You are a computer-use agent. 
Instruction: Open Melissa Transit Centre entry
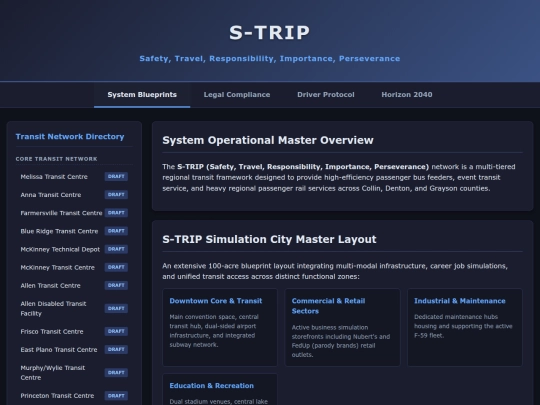pyautogui.click(x=74, y=177)
